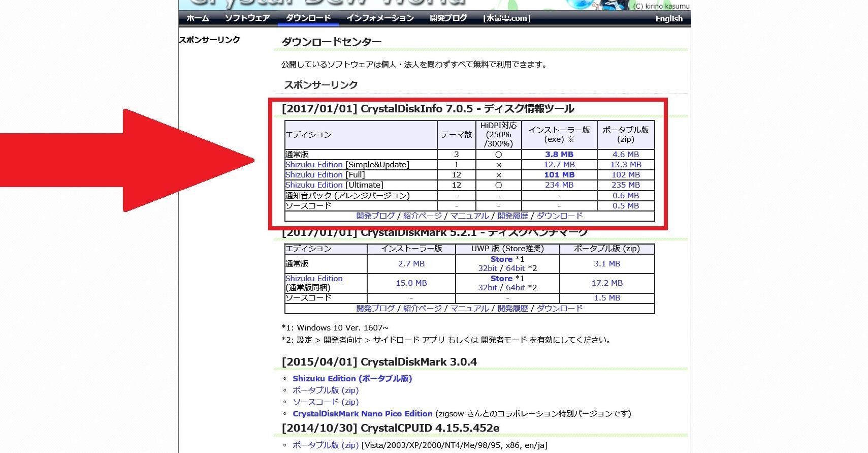
Task: Click ダウンロード link under CrystalDiskMark table
Action: 560,309
